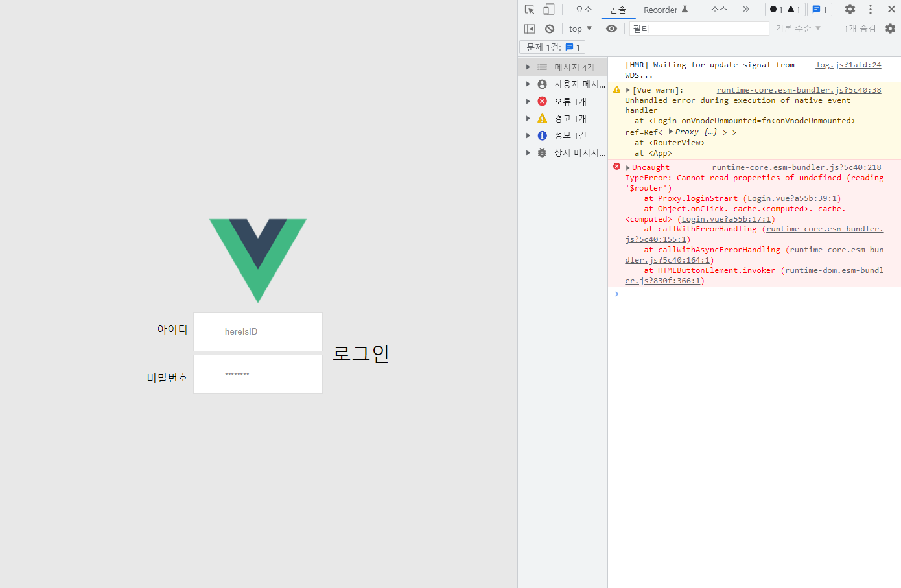The image size is (901, 588).
Task: Click the 1개 숨김 hidden count text
Action: [x=860, y=29]
